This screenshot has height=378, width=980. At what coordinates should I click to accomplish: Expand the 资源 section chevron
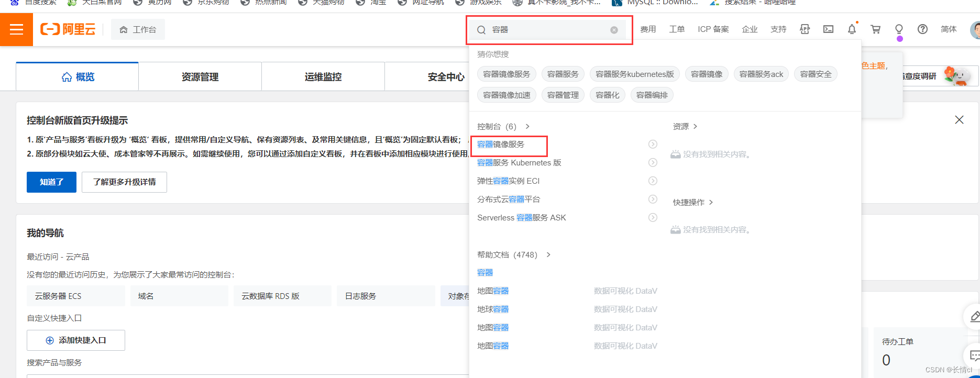(x=695, y=126)
